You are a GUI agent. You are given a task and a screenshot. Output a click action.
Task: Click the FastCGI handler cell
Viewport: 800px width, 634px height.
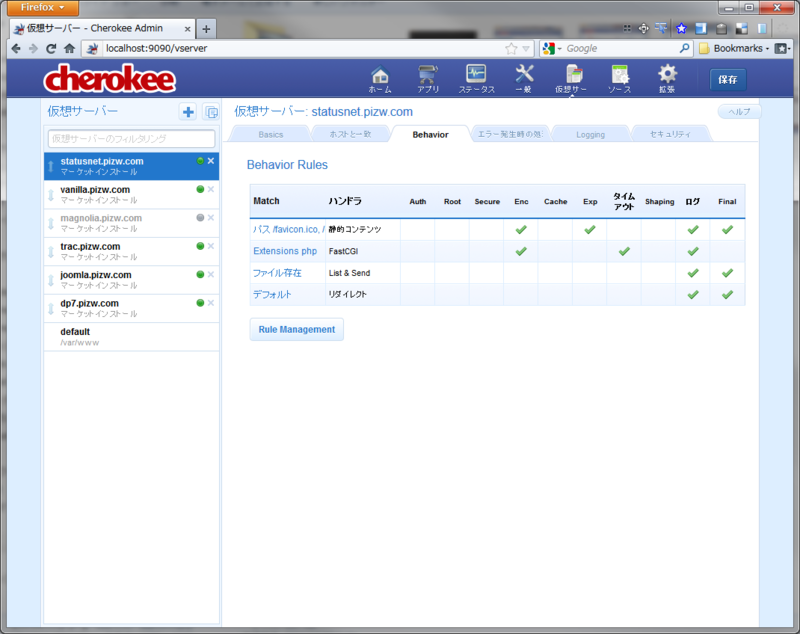tap(363, 251)
